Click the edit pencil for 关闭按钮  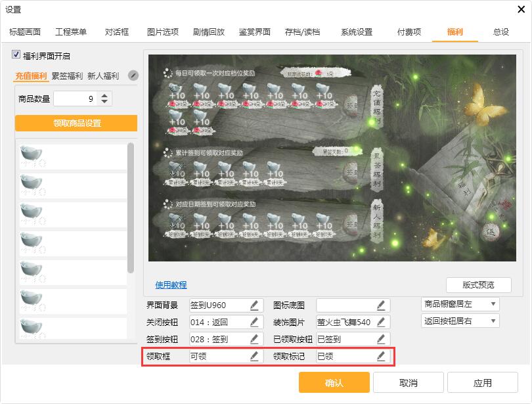(x=254, y=322)
